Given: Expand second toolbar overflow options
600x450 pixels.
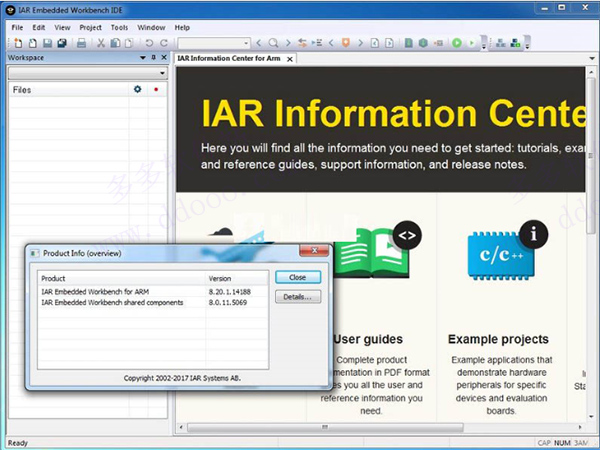Looking at the screenshot, I should (527, 43).
